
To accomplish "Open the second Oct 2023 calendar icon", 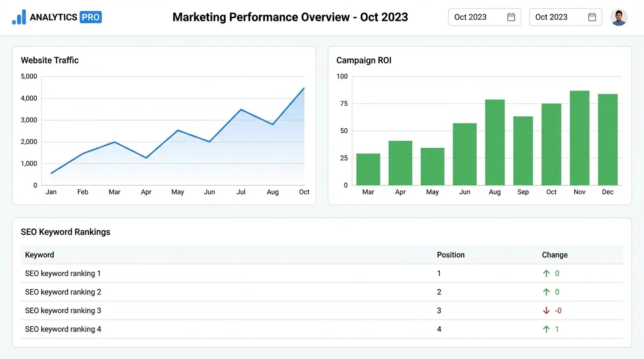I will (x=593, y=17).
